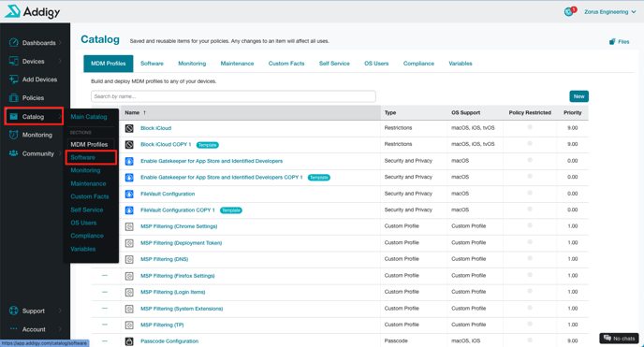The height and width of the screenshot is (347, 644).
Task: Click the icon beside Block iCloud COPY 1
Action: click(129, 144)
